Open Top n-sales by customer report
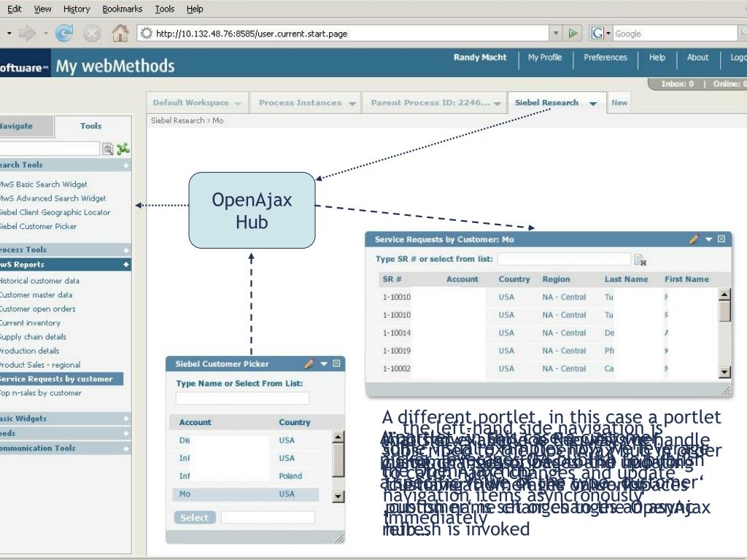747x560 pixels. [41, 393]
